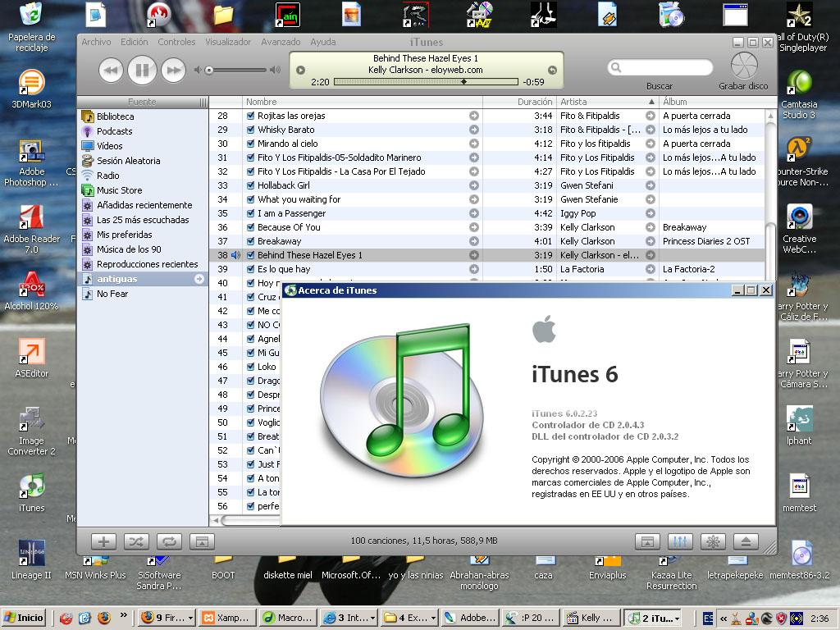Open the Controles menu
840x630 pixels.
(x=176, y=42)
